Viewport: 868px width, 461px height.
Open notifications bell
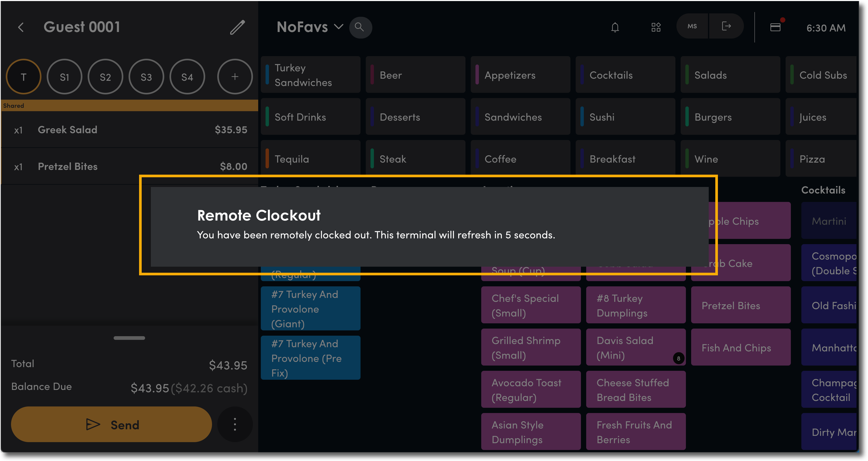(x=615, y=27)
